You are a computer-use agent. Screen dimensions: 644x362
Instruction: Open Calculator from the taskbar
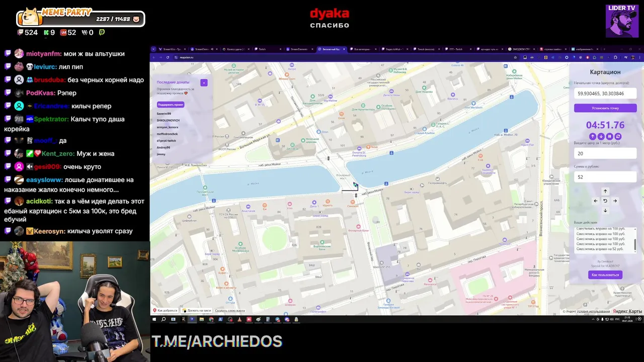(x=268, y=319)
